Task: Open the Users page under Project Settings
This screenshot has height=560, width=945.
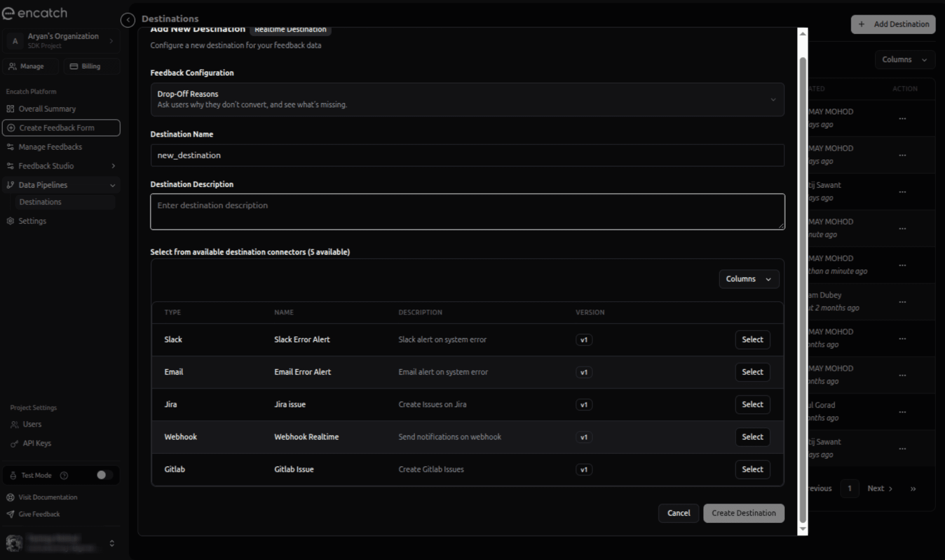Action: (31, 424)
